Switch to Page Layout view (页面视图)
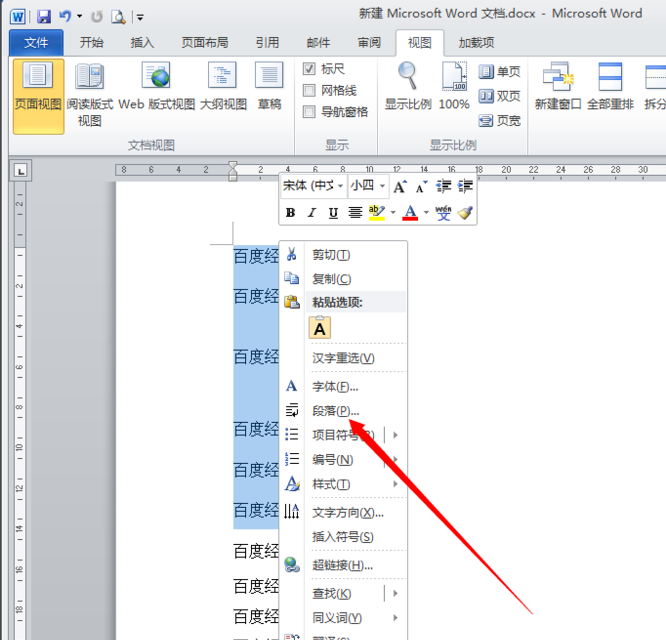Image resolution: width=666 pixels, height=640 pixels. click(x=38, y=97)
